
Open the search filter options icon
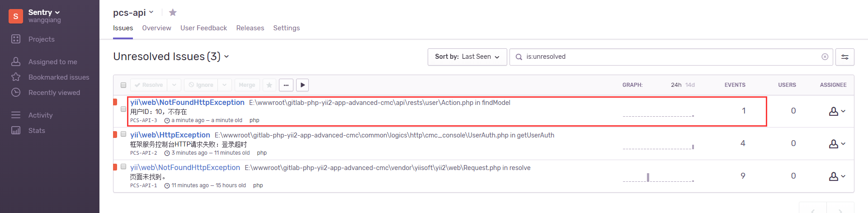(x=844, y=57)
